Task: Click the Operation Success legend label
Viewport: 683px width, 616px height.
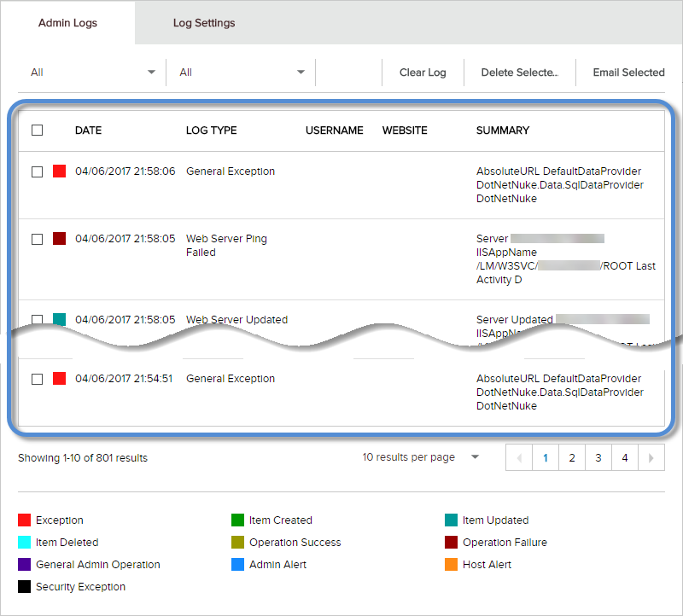Action: click(x=295, y=543)
